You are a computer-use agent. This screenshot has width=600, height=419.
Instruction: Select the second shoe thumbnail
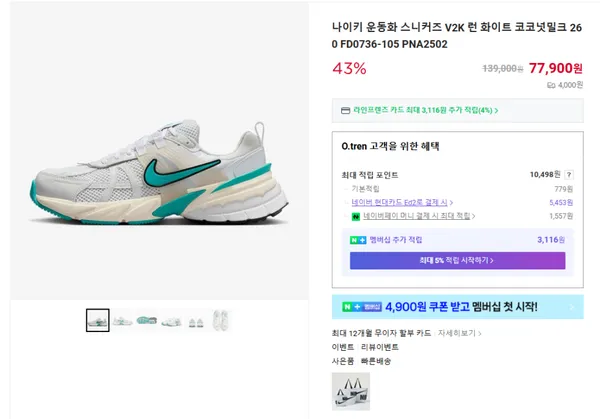pyautogui.click(x=123, y=320)
